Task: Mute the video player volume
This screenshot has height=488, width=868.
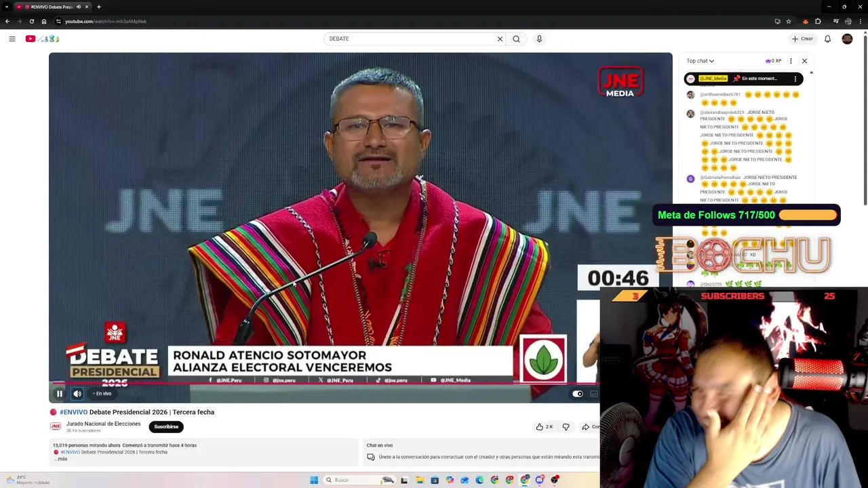Action: [77, 394]
